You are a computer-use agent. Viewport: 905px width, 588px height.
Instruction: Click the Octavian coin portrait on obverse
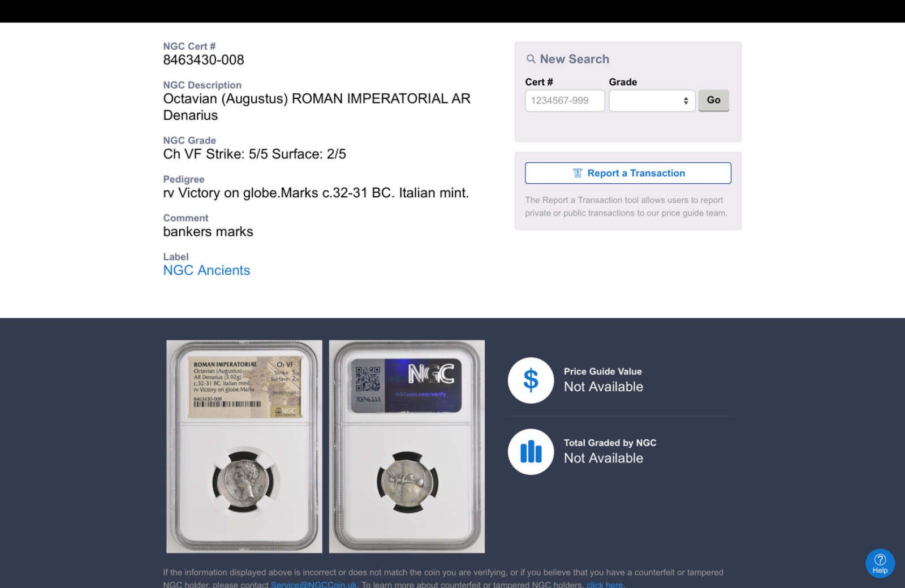pyautogui.click(x=243, y=482)
